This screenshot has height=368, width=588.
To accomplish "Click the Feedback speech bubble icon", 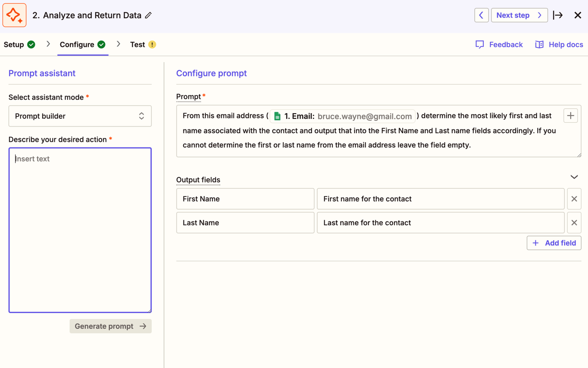I will click(x=480, y=44).
